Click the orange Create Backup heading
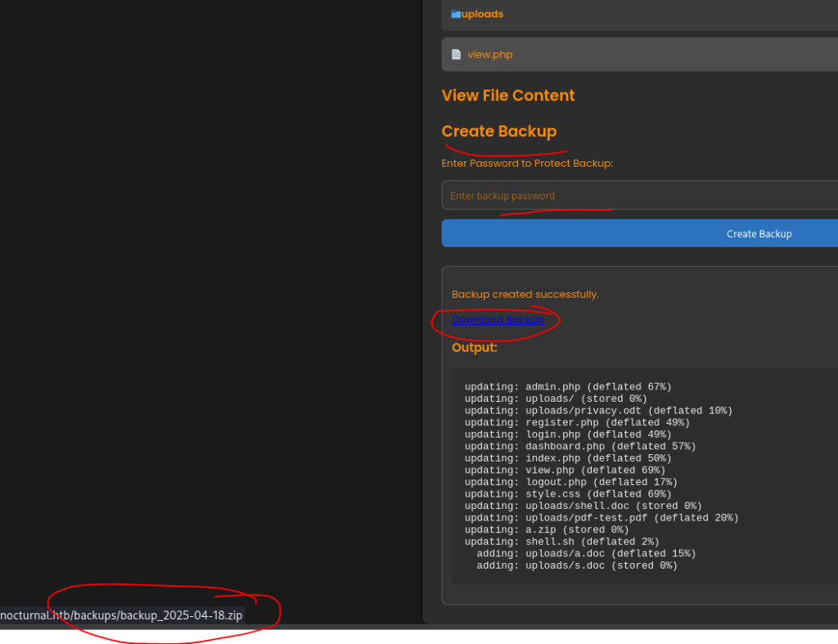Screen dimensions: 838x644 [x=498, y=132]
